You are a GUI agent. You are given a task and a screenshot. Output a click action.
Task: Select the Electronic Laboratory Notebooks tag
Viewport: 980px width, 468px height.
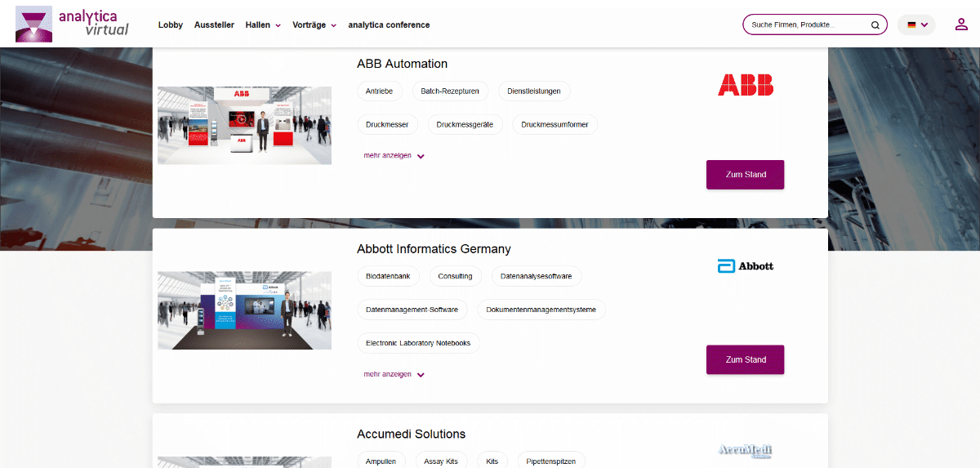coord(418,343)
